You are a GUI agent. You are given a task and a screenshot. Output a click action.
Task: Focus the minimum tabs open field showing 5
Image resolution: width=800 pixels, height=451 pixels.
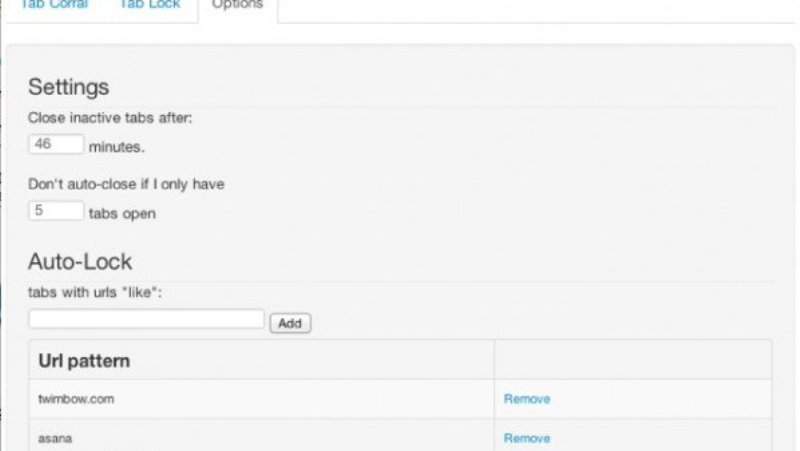[x=57, y=211]
